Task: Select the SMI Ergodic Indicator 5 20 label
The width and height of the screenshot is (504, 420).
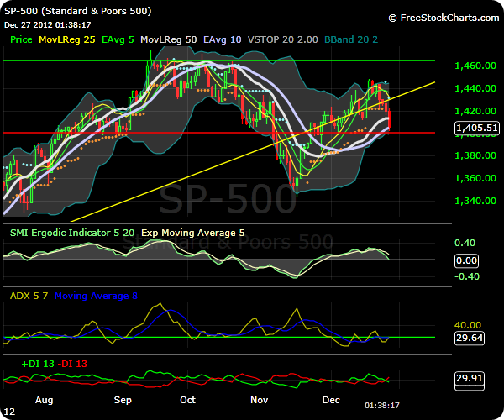Action: point(72,233)
